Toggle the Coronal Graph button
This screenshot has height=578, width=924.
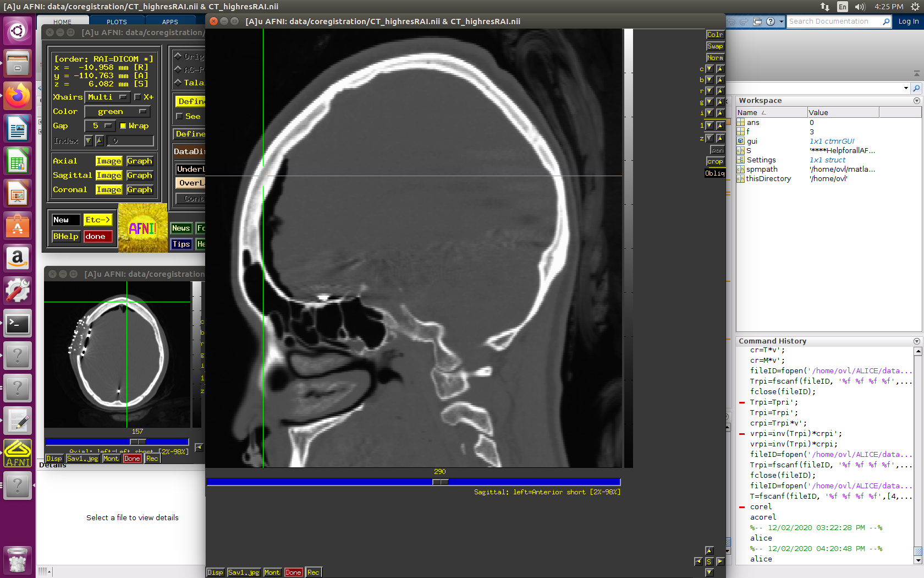point(140,189)
